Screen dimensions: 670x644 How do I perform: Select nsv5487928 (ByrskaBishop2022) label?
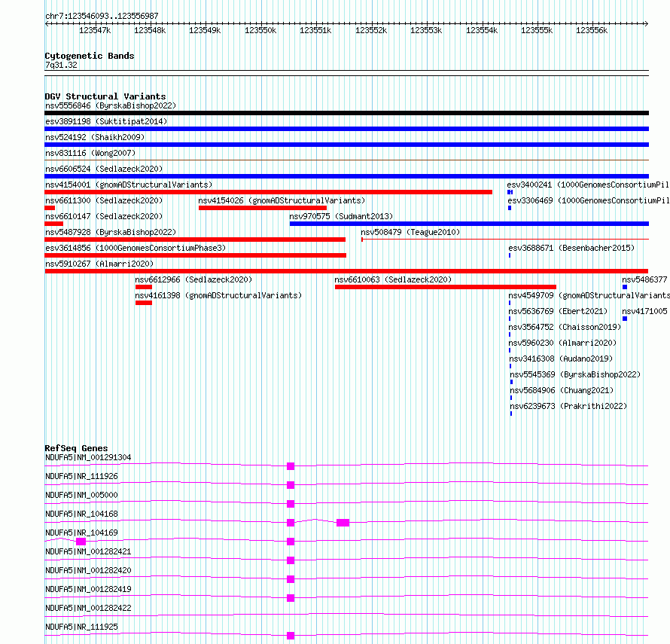(x=111, y=232)
